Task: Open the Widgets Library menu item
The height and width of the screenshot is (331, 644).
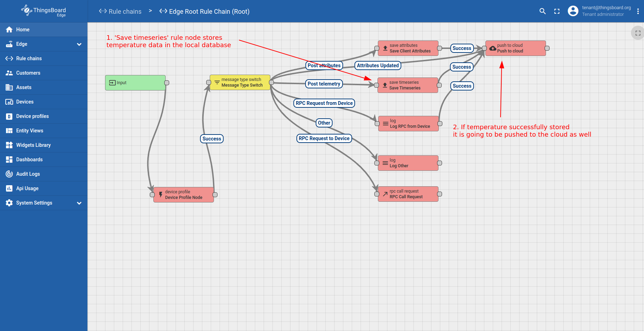Action: coord(44,145)
